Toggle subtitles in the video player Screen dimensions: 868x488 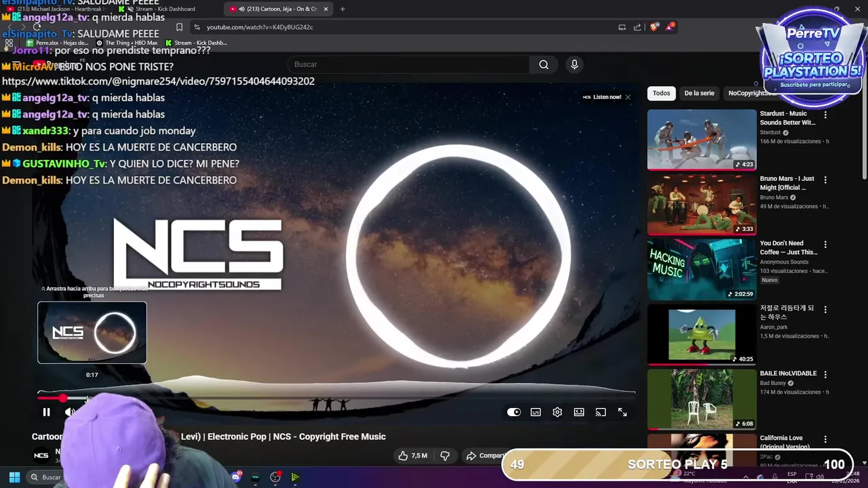coord(536,412)
